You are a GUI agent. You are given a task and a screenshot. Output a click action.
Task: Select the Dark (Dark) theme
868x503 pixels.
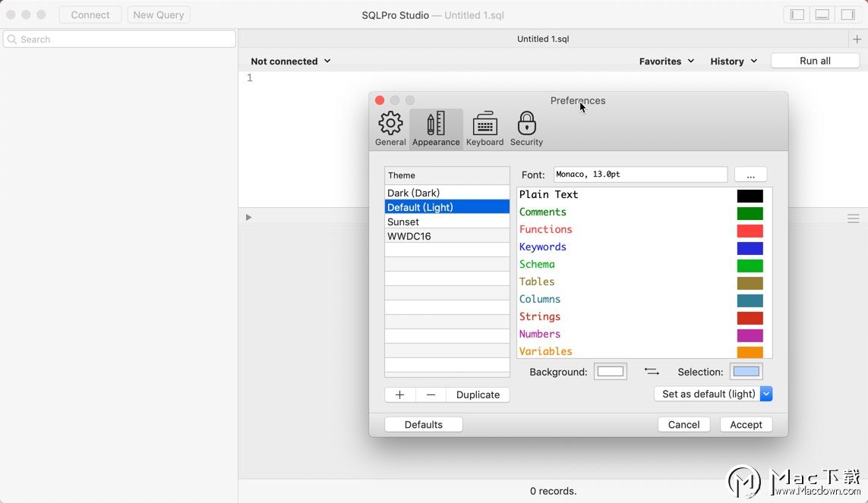[447, 193]
